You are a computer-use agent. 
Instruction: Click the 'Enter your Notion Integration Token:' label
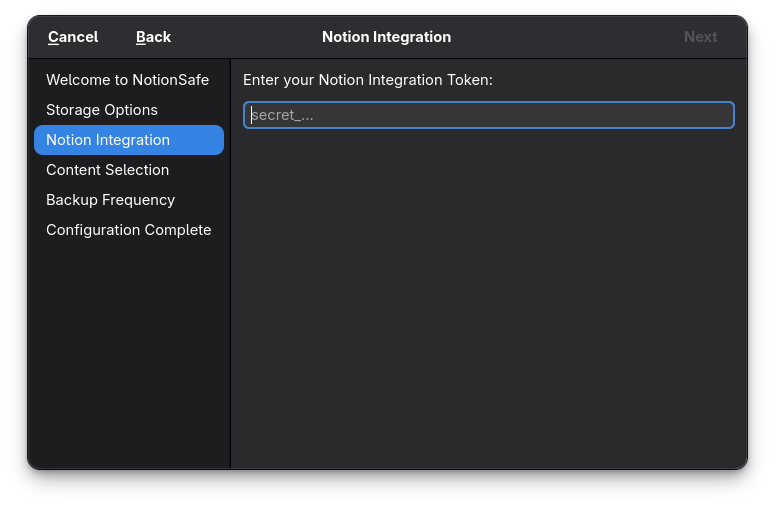tap(368, 80)
